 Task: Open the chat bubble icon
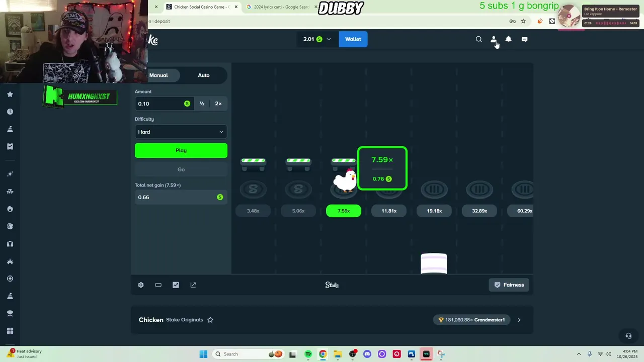click(524, 39)
